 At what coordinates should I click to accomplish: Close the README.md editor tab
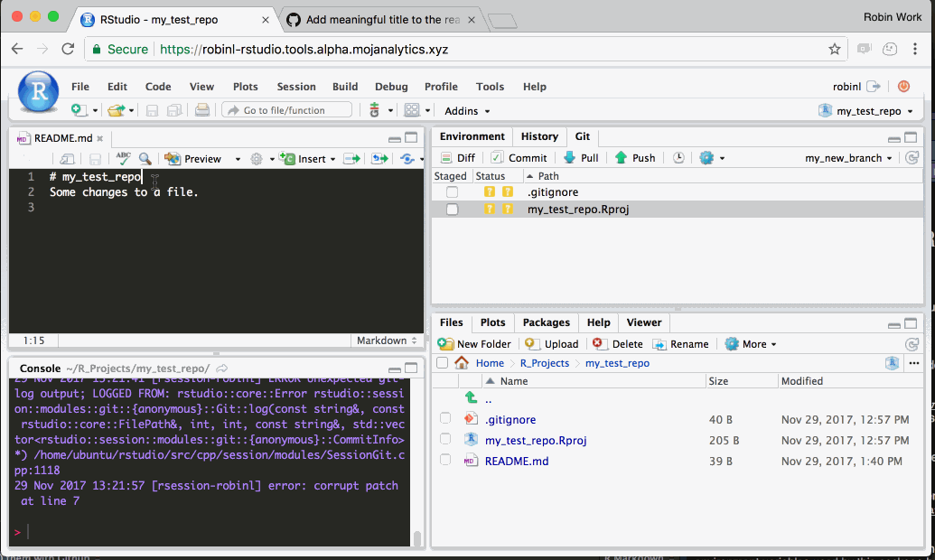[100, 138]
